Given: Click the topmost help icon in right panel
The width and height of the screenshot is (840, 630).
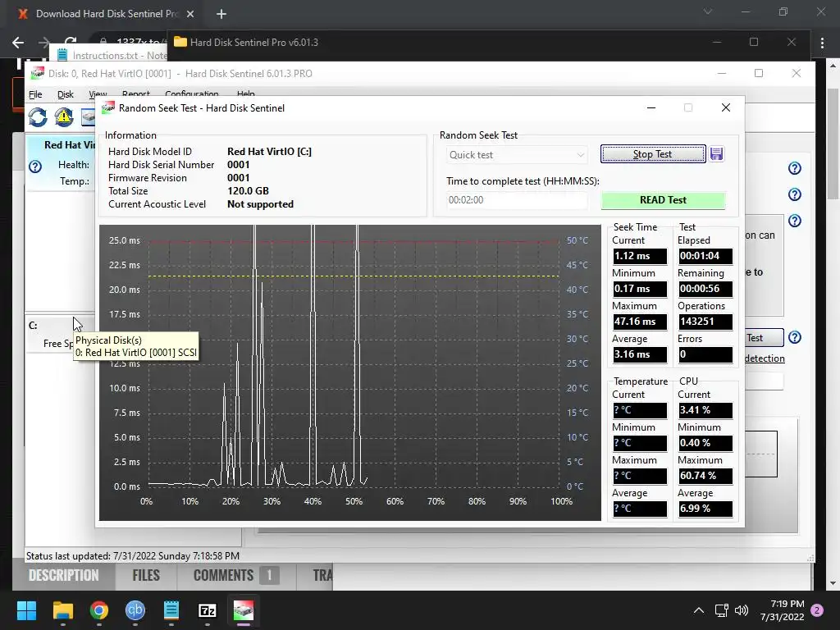Looking at the screenshot, I should (x=794, y=168).
